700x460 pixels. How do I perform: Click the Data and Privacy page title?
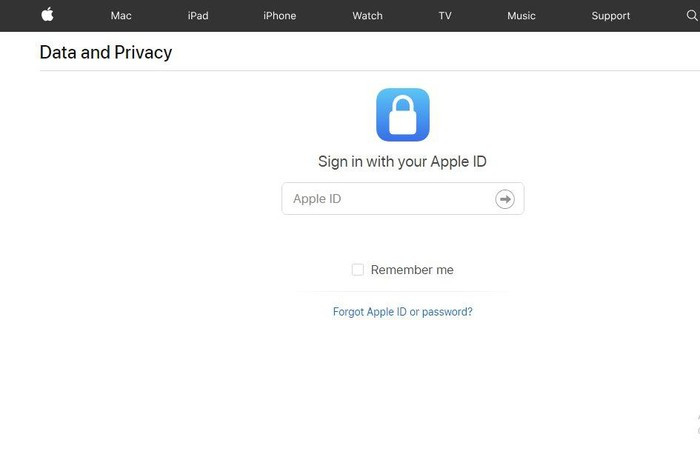(x=106, y=53)
